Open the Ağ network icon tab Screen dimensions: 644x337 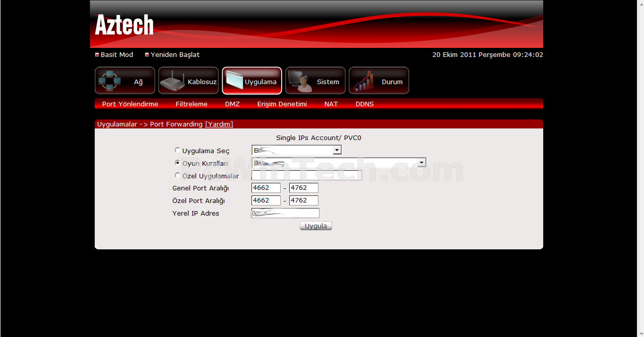coord(125,81)
